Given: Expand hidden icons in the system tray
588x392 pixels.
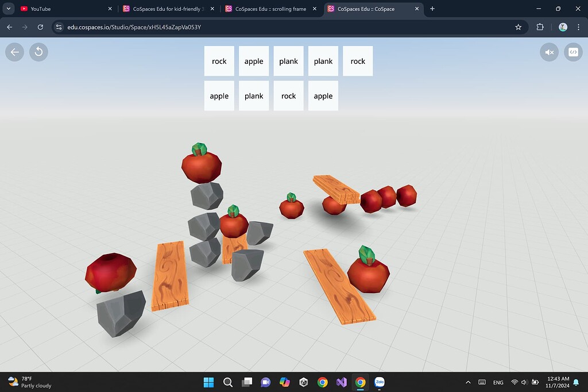Looking at the screenshot, I should (468, 382).
